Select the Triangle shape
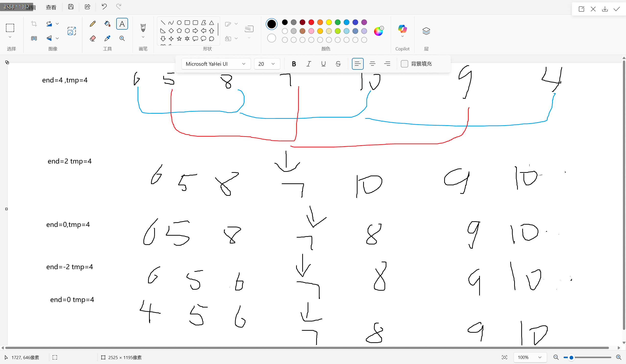 (x=211, y=23)
